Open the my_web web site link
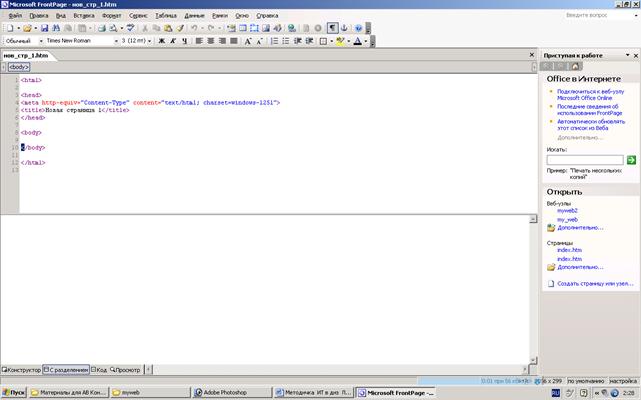 [x=567, y=220]
